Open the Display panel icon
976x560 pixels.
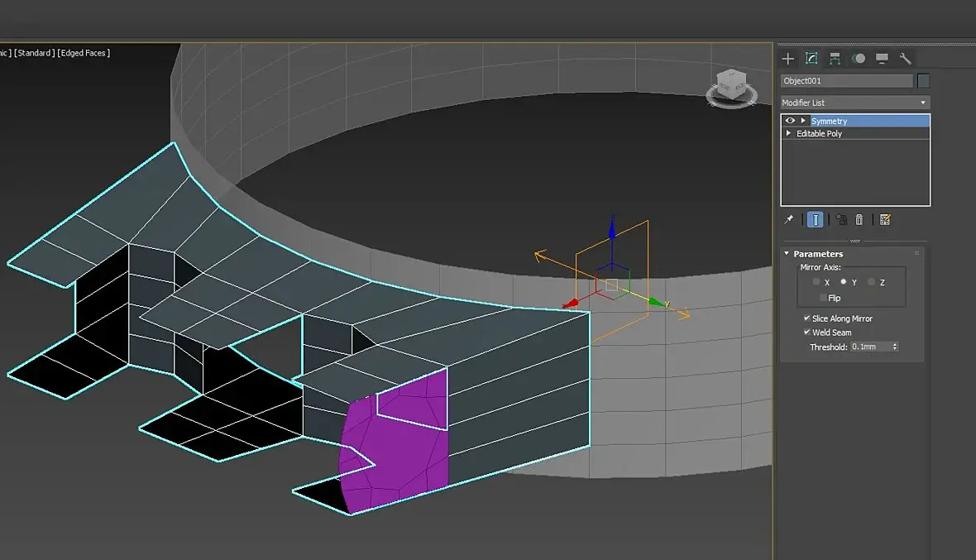pyautogui.click(x=882, y=59)
